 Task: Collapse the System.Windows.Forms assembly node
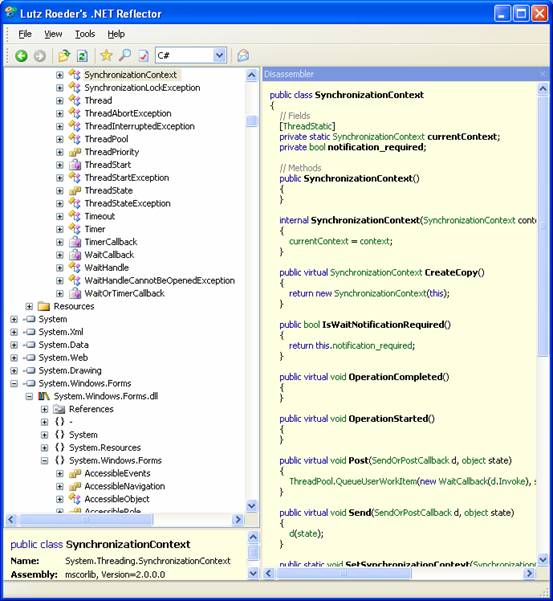click(x=14, y=384)
